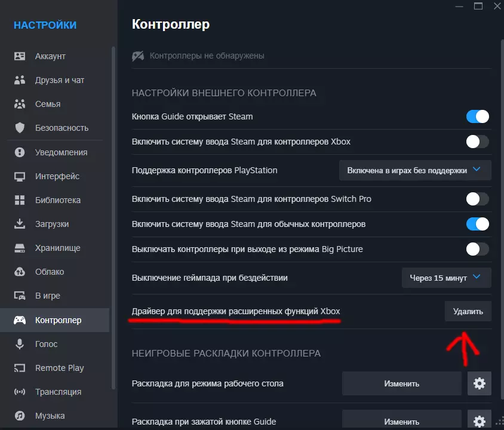
Task: Click the Voice microphone icon
Action: tap(20, 344)
